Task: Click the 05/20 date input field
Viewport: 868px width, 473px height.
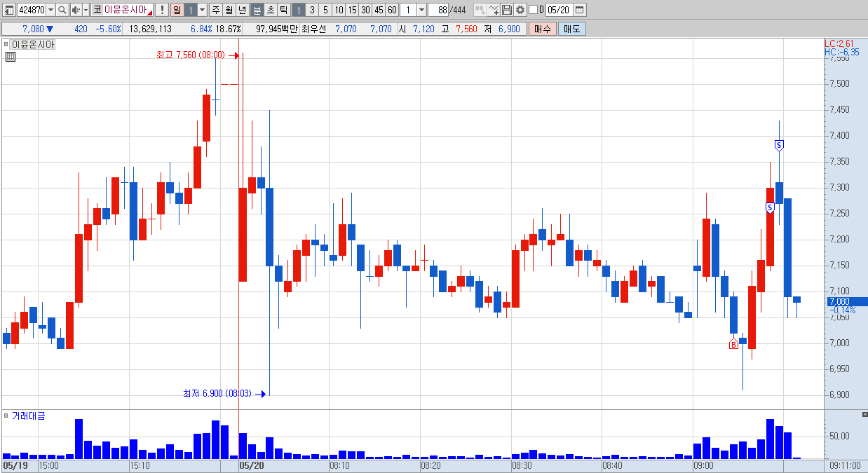Action: (x=559, y=10)
